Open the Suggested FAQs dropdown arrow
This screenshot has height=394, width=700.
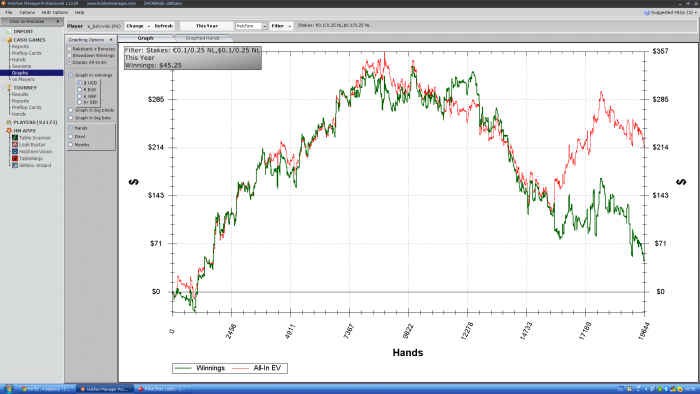point(696,12)
